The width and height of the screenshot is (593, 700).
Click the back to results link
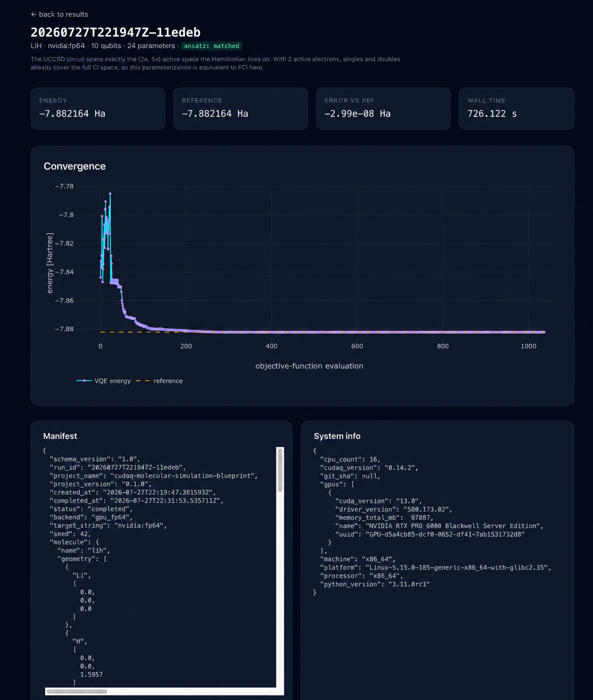tap(59, 14)
